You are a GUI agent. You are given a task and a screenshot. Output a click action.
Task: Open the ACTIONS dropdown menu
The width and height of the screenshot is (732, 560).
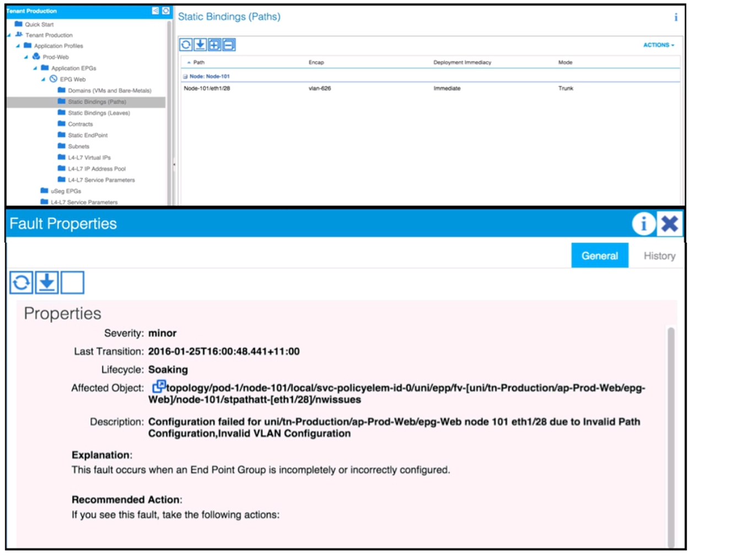point(658,45)
